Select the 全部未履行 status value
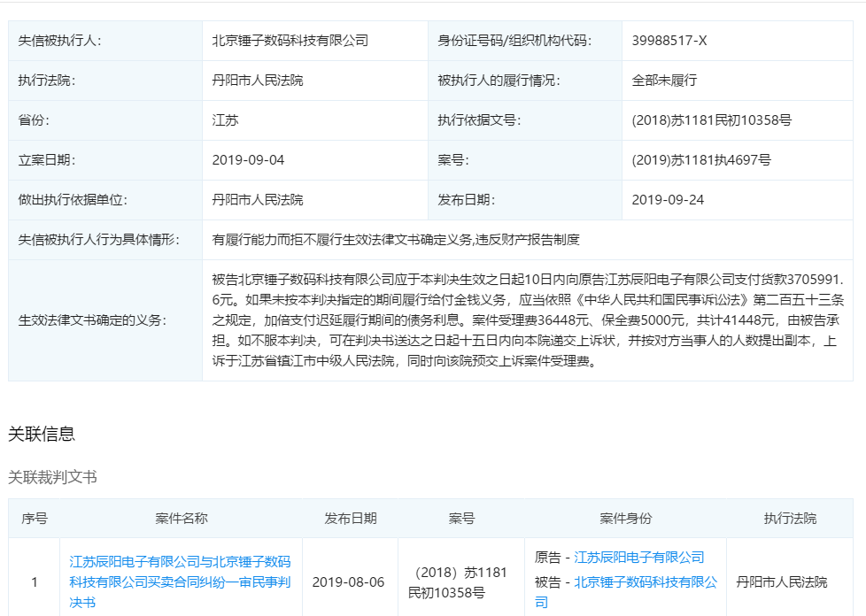The height and width of the screenshot is (616, 866). point(664,81)
